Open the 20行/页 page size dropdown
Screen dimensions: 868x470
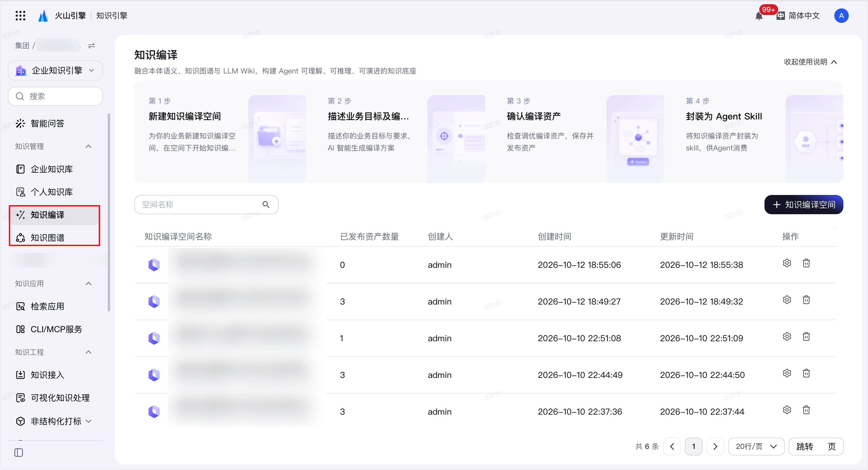point(756,447)
